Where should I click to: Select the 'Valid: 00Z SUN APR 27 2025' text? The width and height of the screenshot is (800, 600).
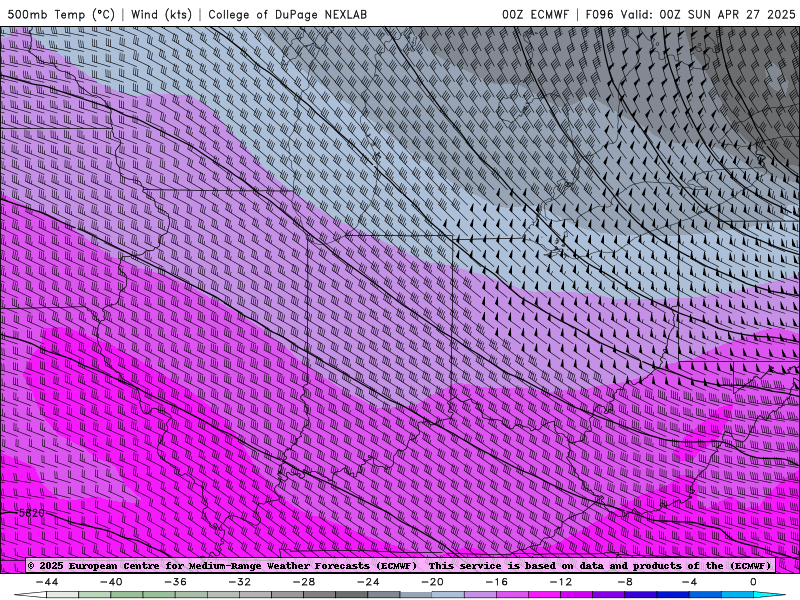pyautogui.click(x=708, y=15)
